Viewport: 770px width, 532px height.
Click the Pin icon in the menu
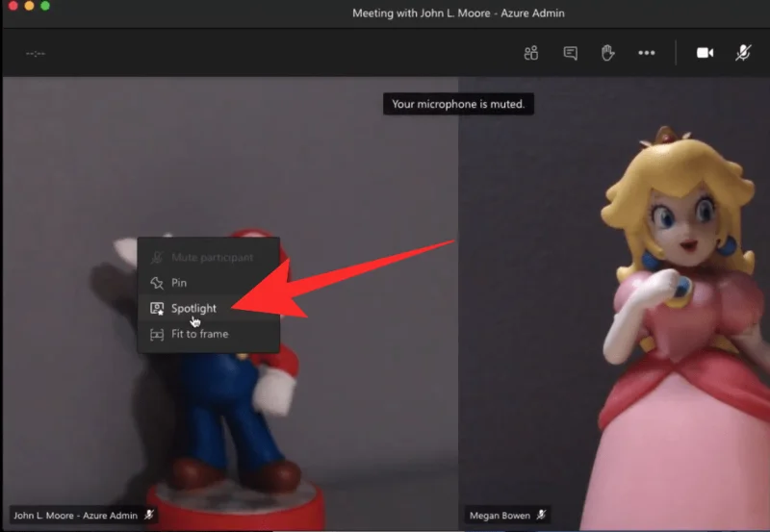(x=157, y=283)
